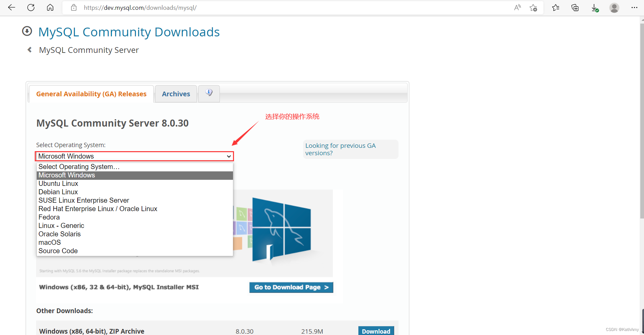Image resolution: width=644 pixels, height=335 pixels.
Task: Click 'Windows (x86, 64-bit), ZIP Archive' text
Action: (x=92, y=331)
